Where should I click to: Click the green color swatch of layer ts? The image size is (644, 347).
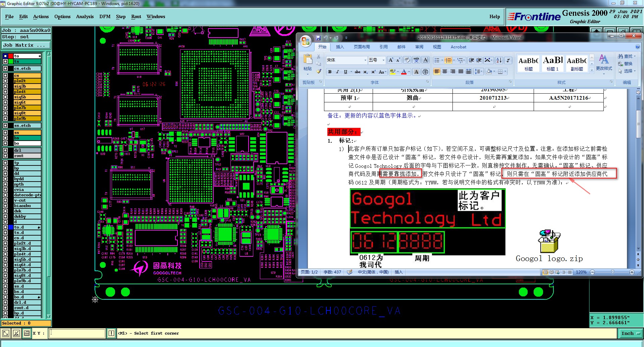[11, 62]
